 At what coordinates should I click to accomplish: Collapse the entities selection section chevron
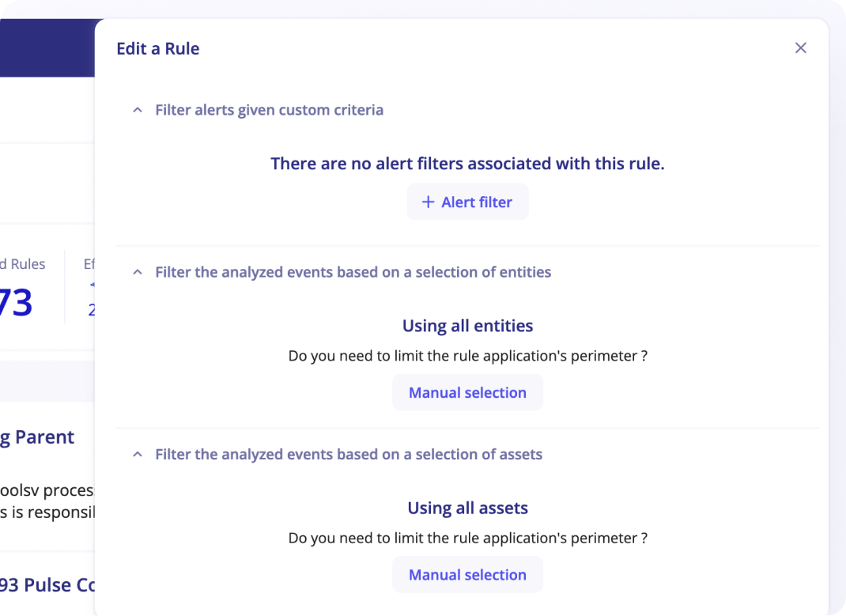[138, 272]
